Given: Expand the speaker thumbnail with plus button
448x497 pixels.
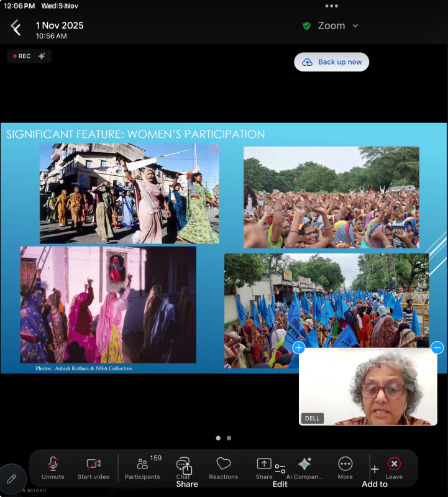Looking at the screenshot, I should [x=299, y=348].
